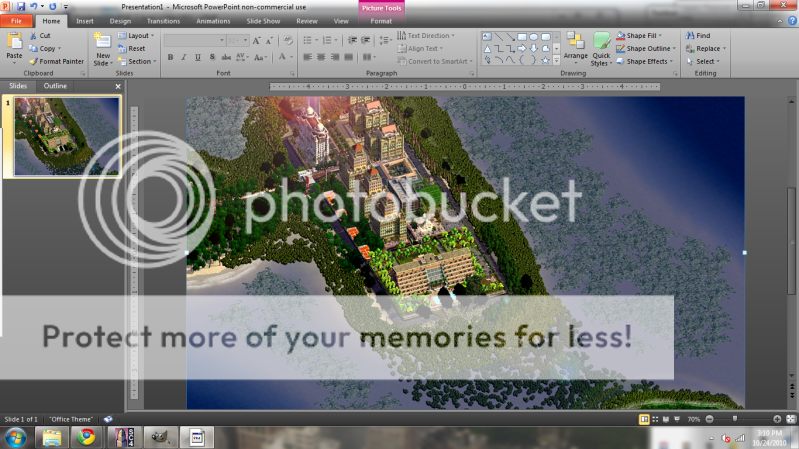Image resolution: width=799 pixels, height=449 pixels.
Task: Open Quick Styles gallery
Action: coord(601,49)
